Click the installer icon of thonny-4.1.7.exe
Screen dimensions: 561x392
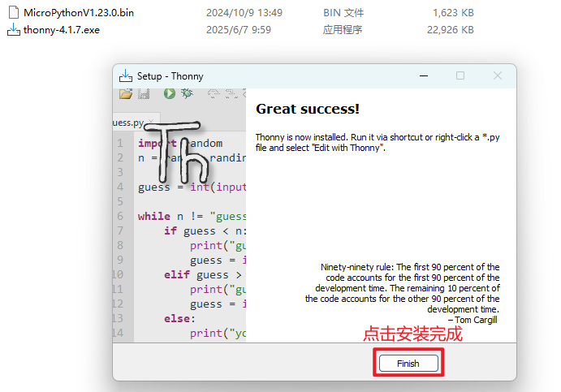click(x=14, y=30)
